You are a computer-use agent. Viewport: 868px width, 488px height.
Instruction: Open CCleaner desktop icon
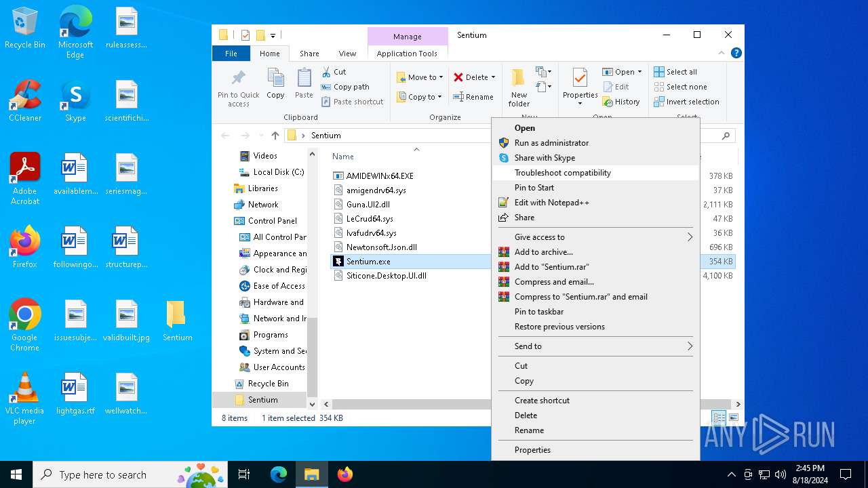point(25,101)
